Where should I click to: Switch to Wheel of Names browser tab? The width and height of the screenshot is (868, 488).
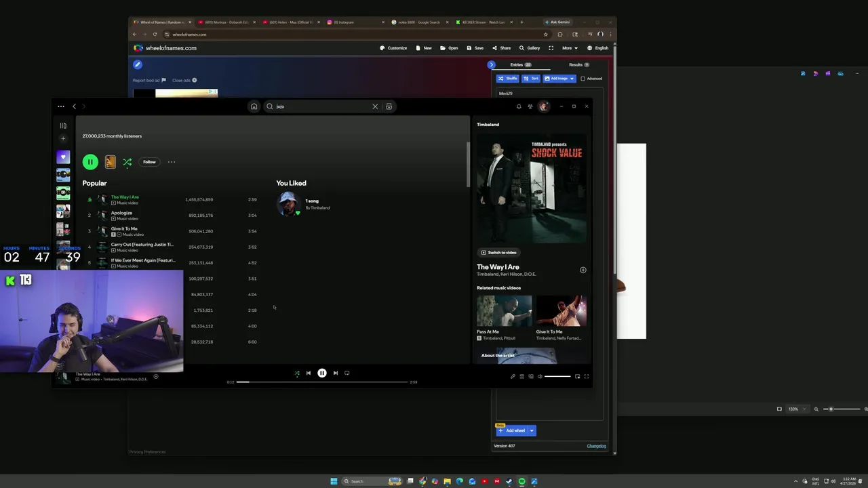[x=163, y=22]
